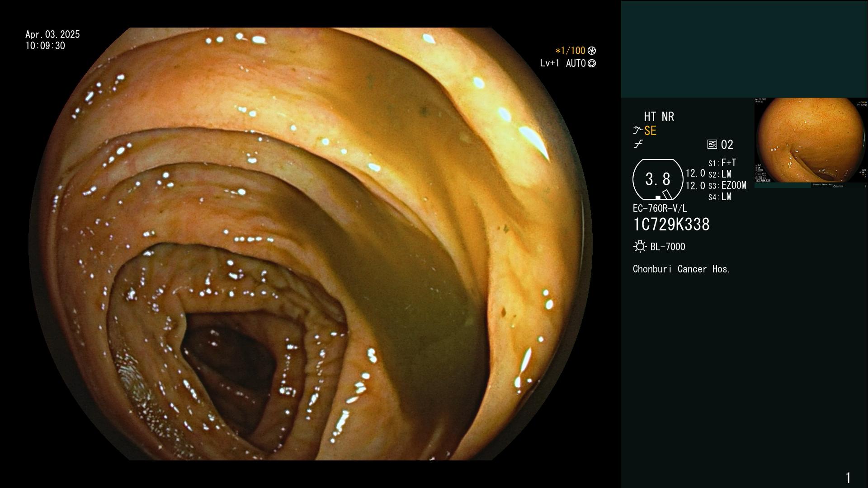This screenshot has width=868, height=488.
Task: Click the image count value 02
Action: (727, 145)
